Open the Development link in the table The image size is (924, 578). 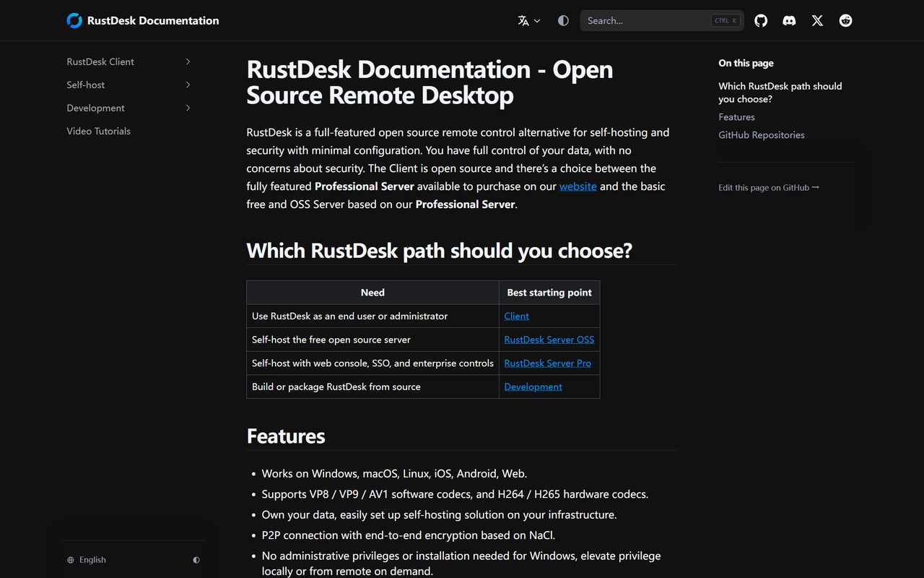click(x=533, y=387)
